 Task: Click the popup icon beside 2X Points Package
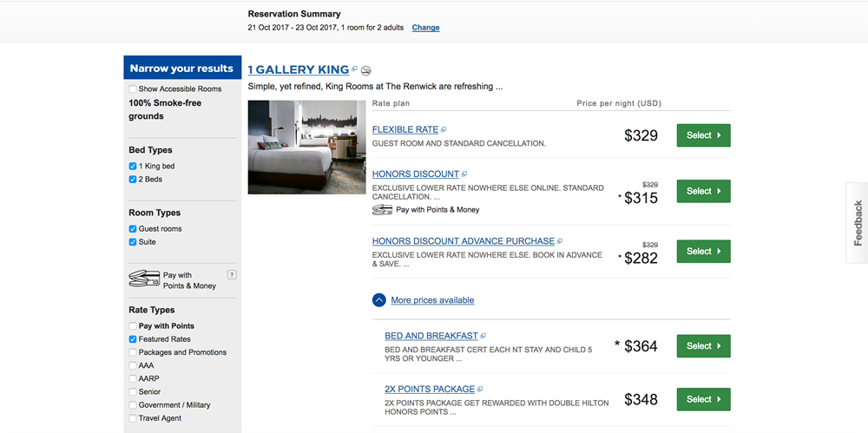480,390
